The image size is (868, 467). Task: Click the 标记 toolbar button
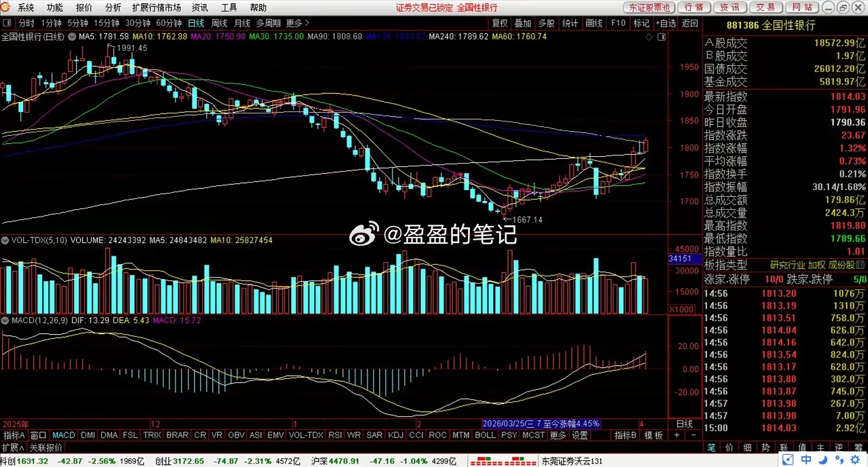(641, 23)
